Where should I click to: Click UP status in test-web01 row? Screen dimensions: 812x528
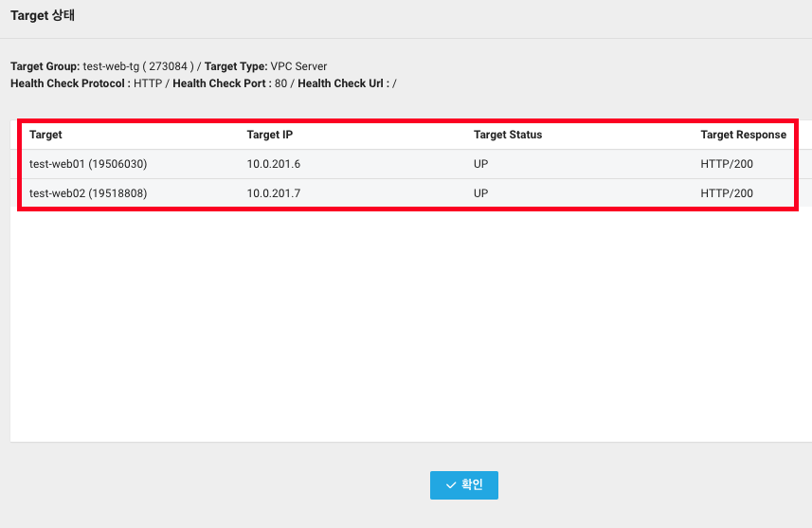(x=480, y=164)
